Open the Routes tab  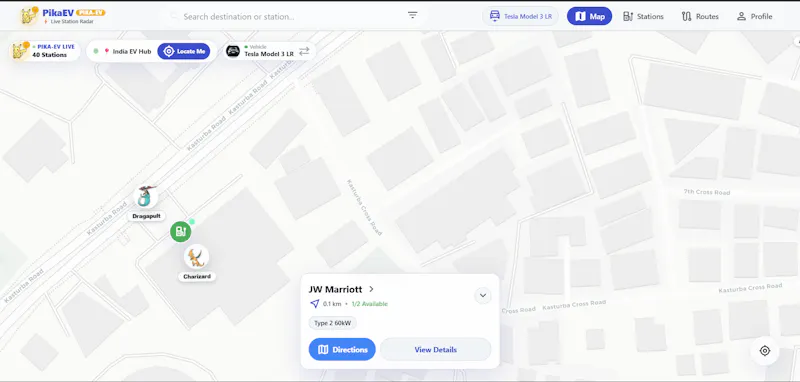pos(700,16)
